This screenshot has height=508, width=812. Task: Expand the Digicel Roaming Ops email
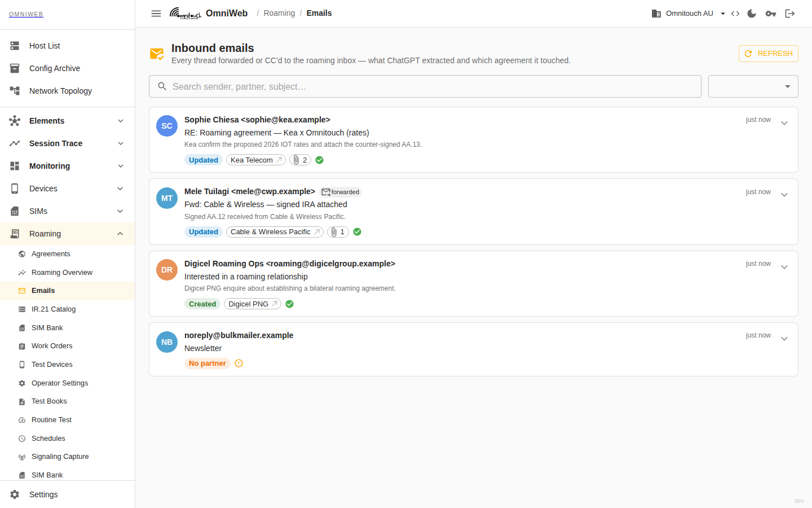point(784,267)
